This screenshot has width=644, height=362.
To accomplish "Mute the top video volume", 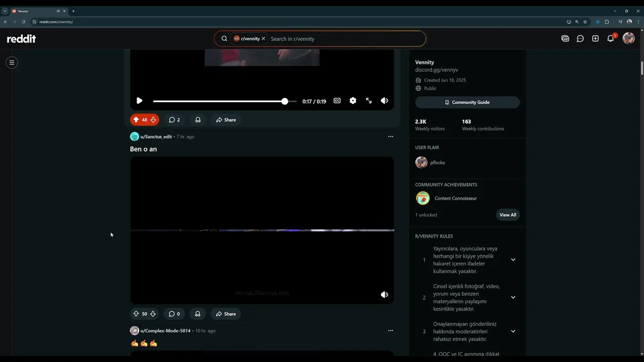I will pos(384,101).
